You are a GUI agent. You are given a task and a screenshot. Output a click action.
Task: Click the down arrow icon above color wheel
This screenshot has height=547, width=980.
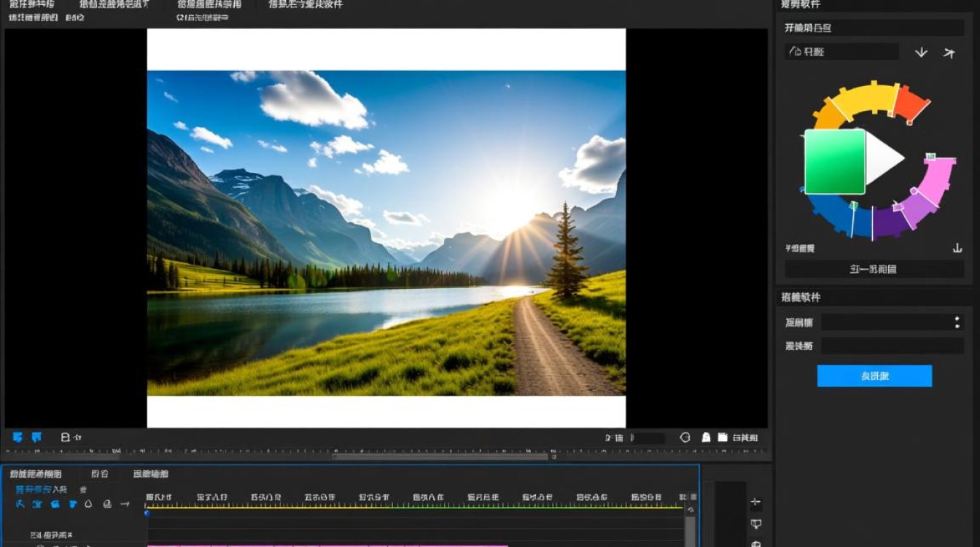(921, 53)
